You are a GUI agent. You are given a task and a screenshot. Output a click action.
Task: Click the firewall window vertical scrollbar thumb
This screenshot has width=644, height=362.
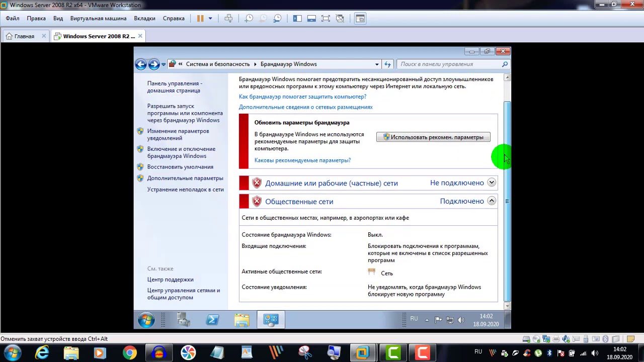(507, 201)
